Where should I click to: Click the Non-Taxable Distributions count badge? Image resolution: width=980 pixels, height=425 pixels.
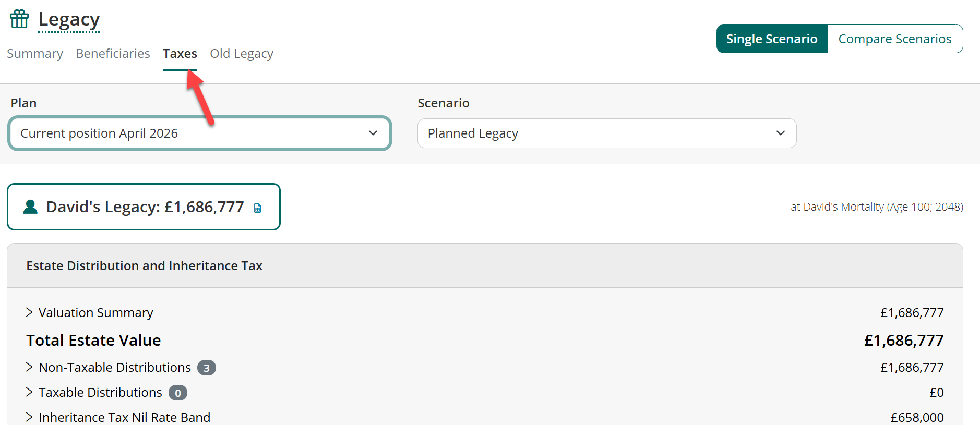tap(206, 368)
